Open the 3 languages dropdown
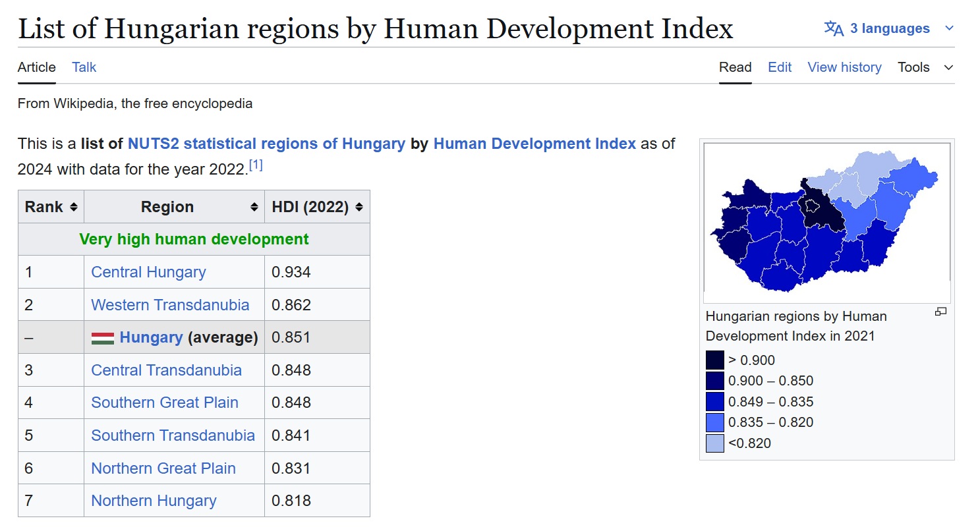Screen dimensions: 980x531 click(889, 28)
